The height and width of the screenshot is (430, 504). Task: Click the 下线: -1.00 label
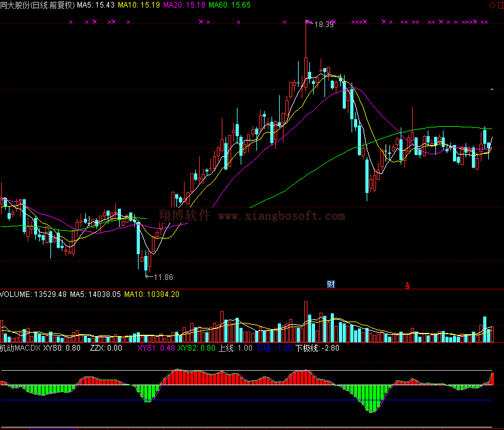coord(274,348)
